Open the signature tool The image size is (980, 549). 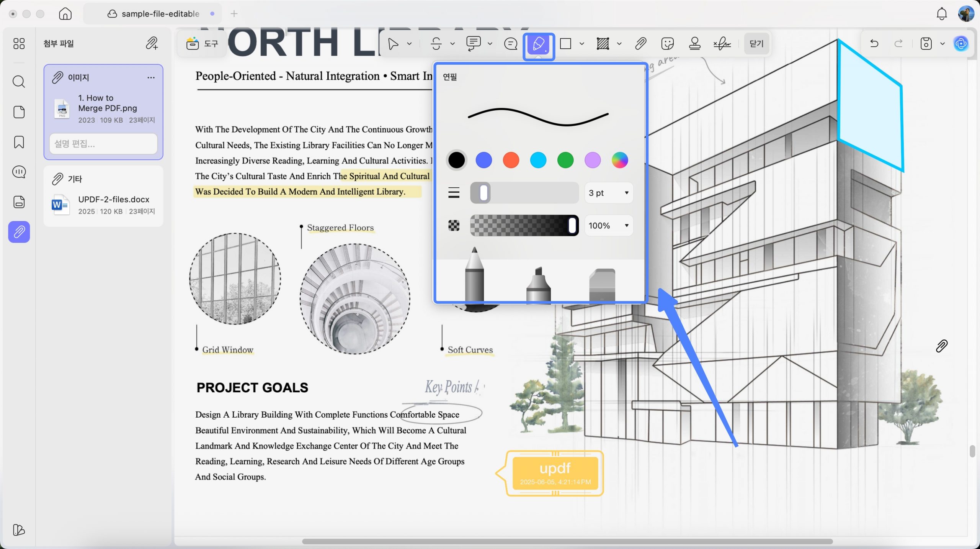722,44
